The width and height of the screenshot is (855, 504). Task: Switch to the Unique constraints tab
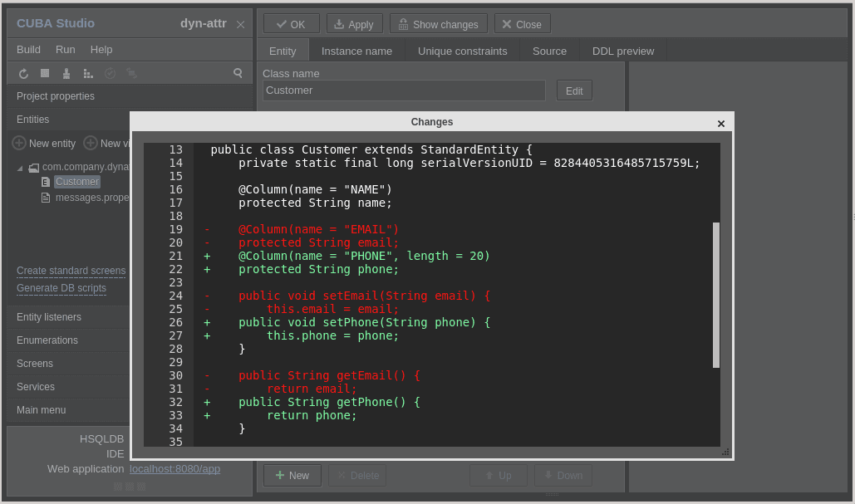[x=462, y=51]
